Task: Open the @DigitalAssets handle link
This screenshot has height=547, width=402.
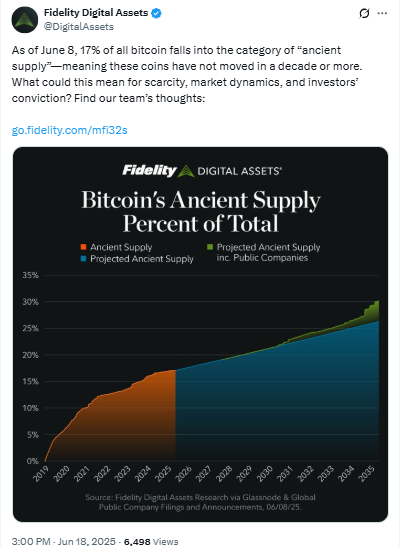Action: pos(79,27)
